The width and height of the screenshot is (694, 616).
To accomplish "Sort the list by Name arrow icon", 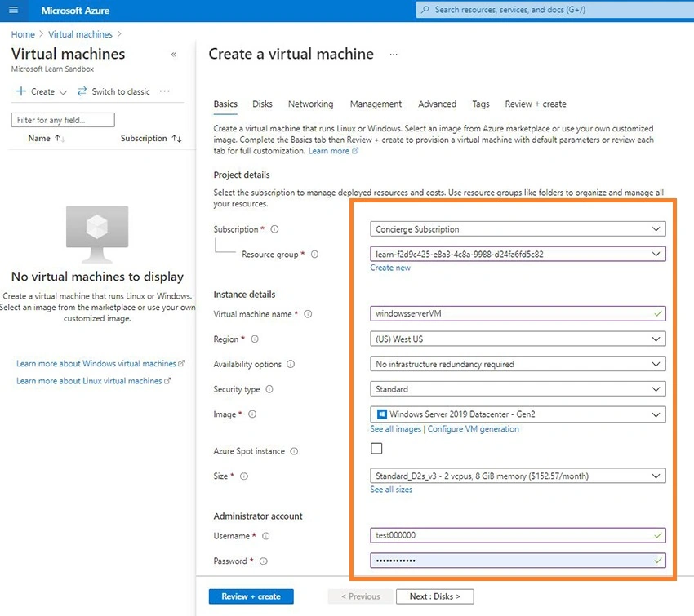I will click(x=60, y=139).
